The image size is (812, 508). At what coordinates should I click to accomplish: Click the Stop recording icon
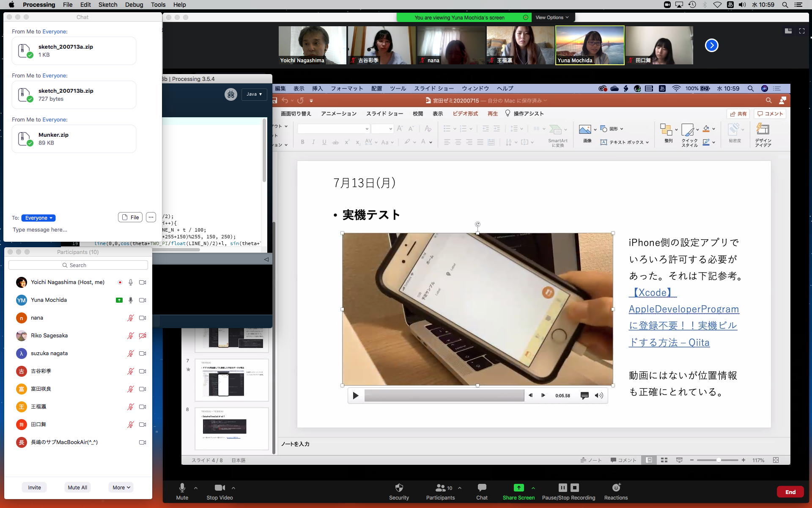tap(574, 488)
